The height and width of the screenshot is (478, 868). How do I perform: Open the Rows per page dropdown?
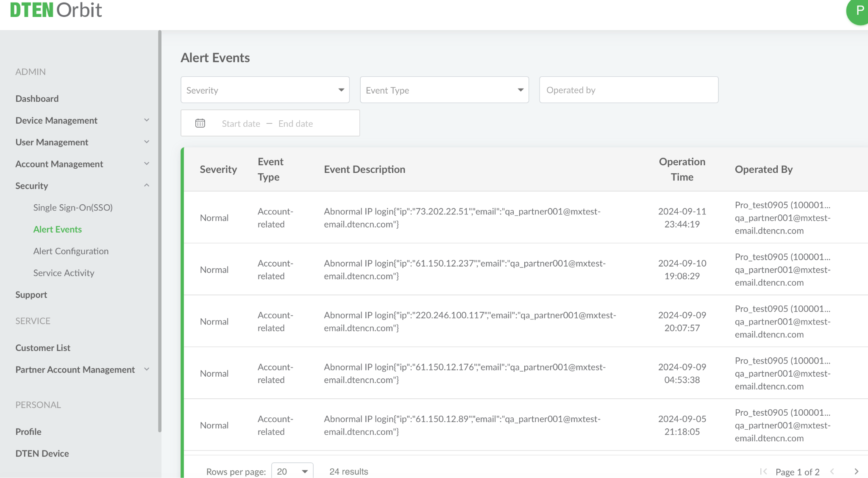pos(292,471)
